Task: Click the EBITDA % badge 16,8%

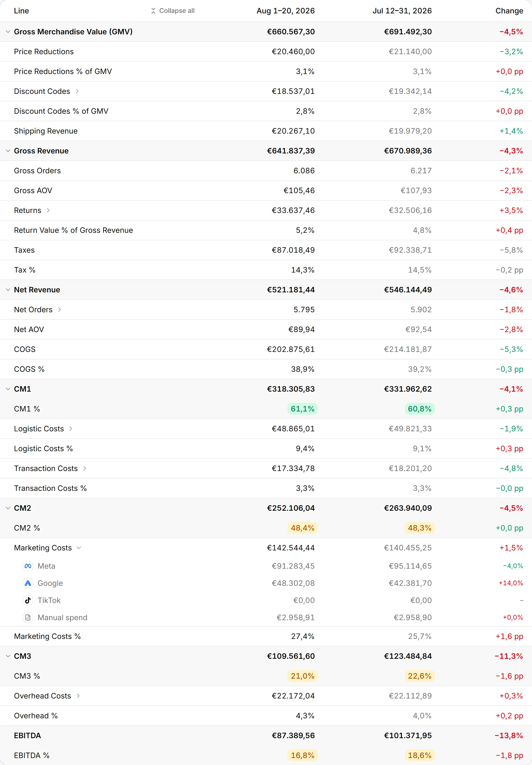Action: 302,755
